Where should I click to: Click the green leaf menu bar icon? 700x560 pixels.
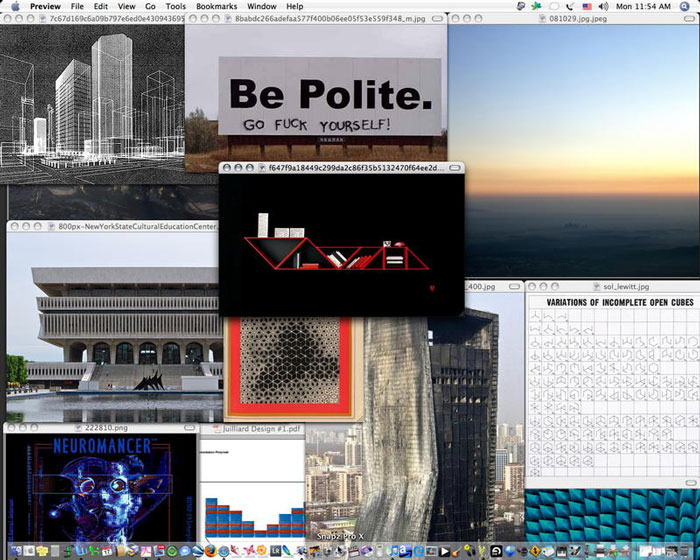pos(536,6)
